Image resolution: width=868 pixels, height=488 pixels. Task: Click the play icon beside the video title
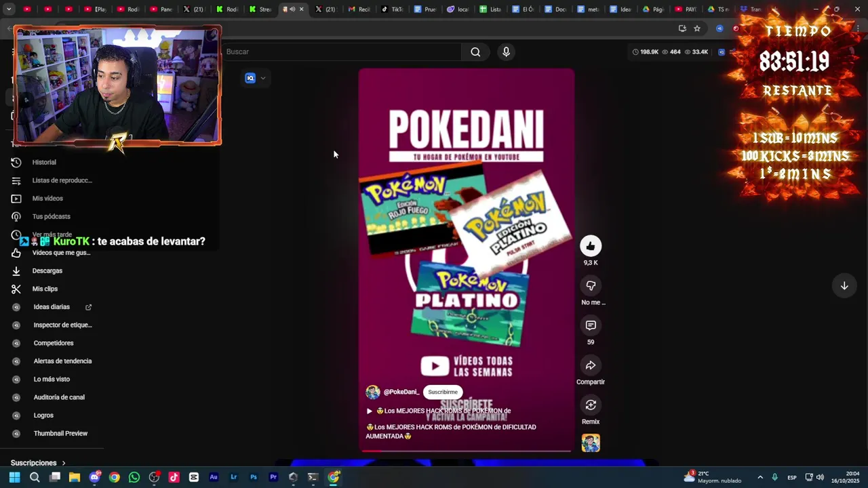[x=370, y=411]
